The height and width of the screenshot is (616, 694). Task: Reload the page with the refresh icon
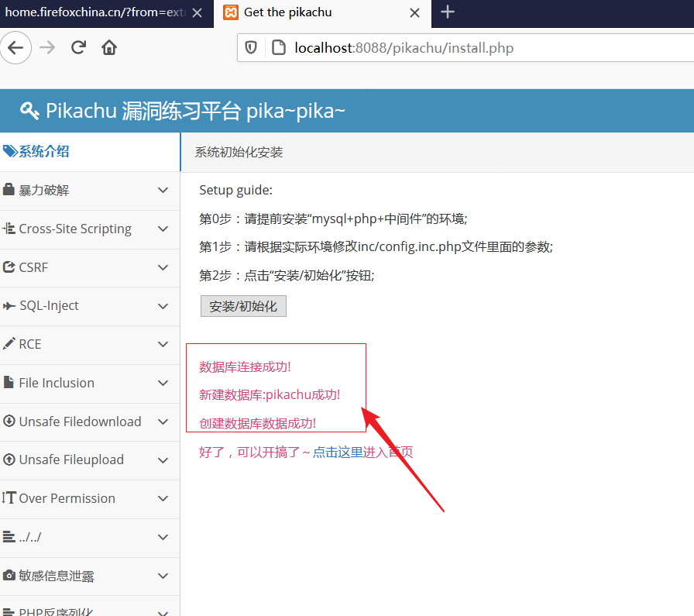78,47
